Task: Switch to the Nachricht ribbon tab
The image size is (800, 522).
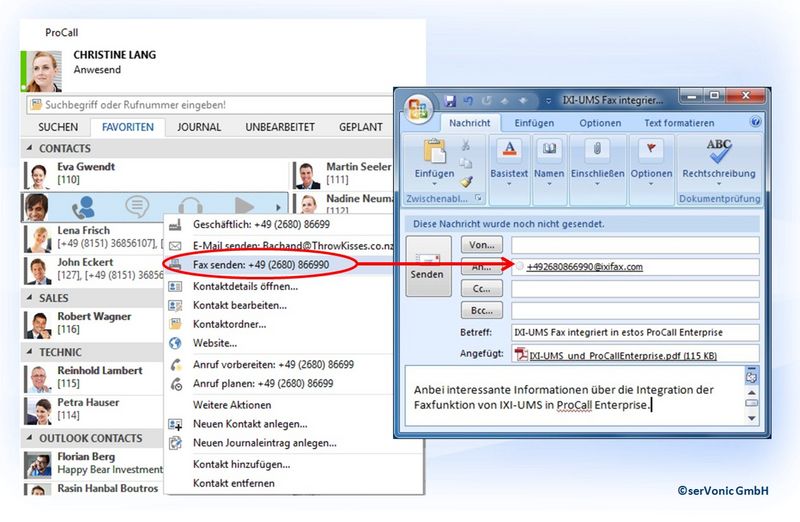Action: [x=469, y=123]
